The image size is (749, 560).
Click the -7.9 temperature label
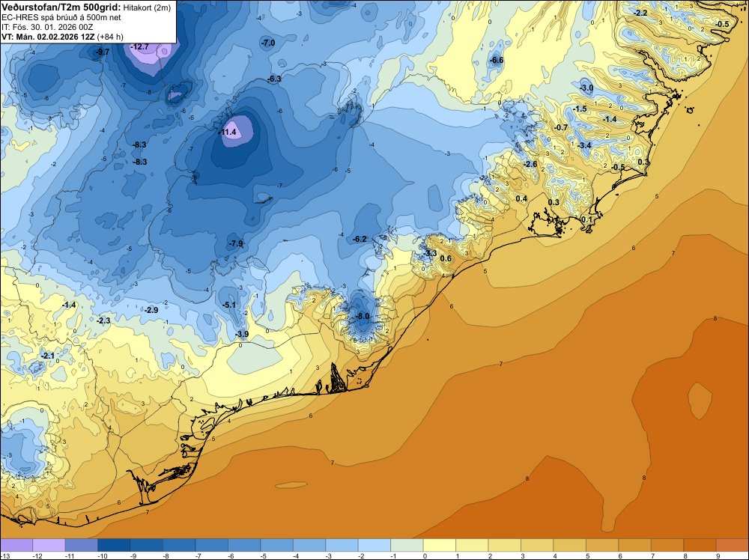tap(235, 243)
